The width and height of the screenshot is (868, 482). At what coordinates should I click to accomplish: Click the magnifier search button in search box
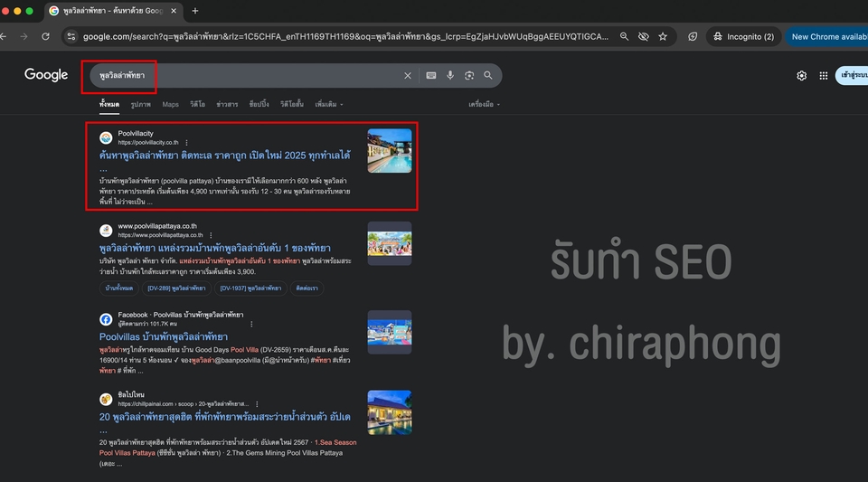(x=487, y=75)
